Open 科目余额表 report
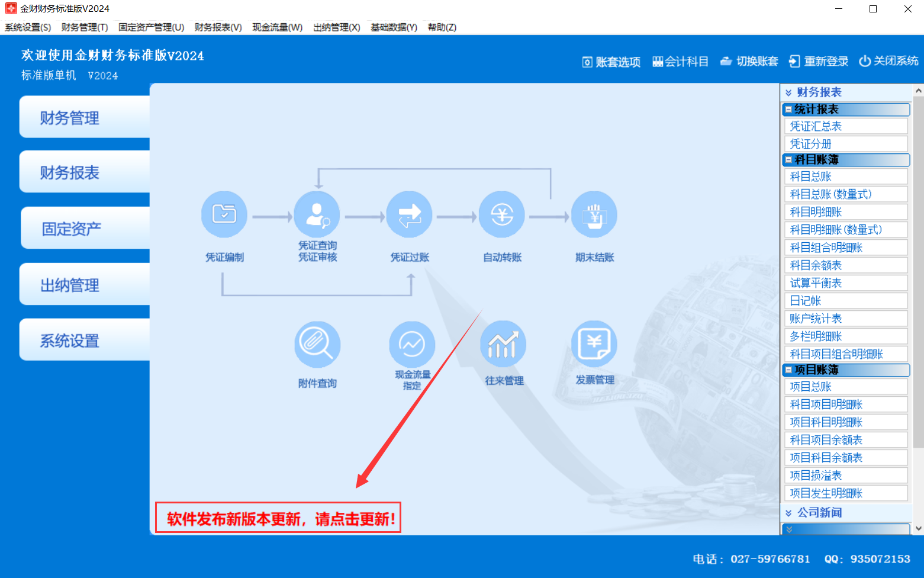The height and width of the screenshot is (578, 924). [846, 265]
